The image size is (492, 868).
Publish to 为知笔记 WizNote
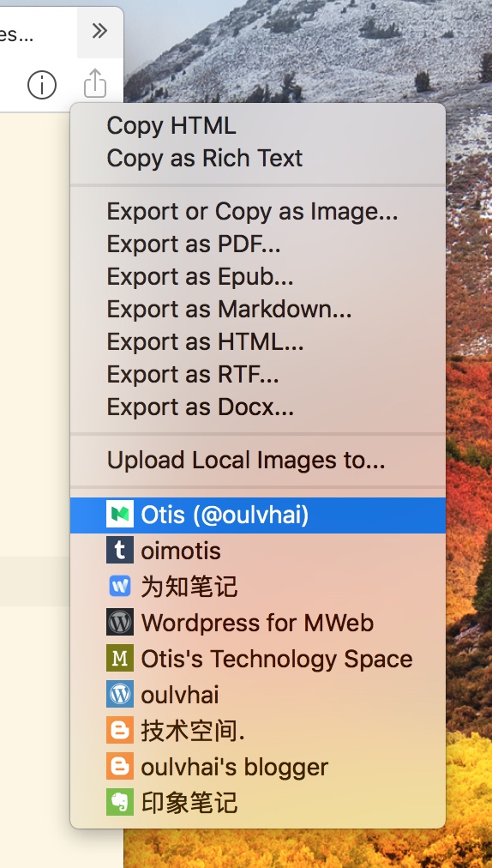258,587
